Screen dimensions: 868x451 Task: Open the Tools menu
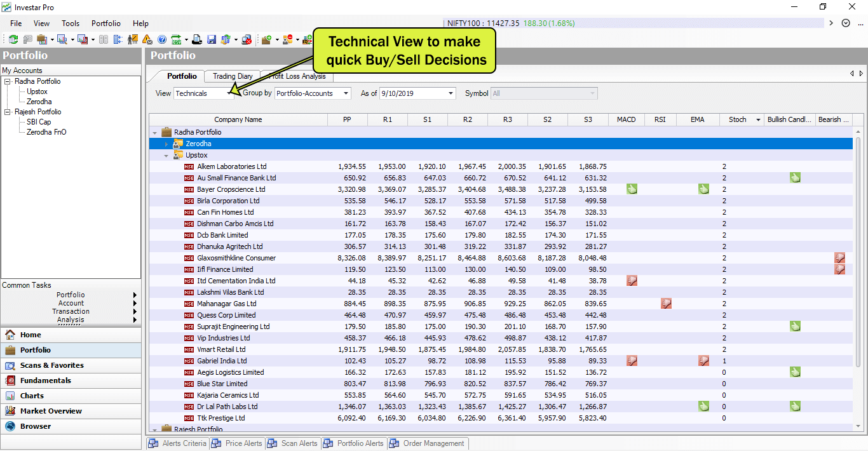pyautogui.click(x=70, y=24)
